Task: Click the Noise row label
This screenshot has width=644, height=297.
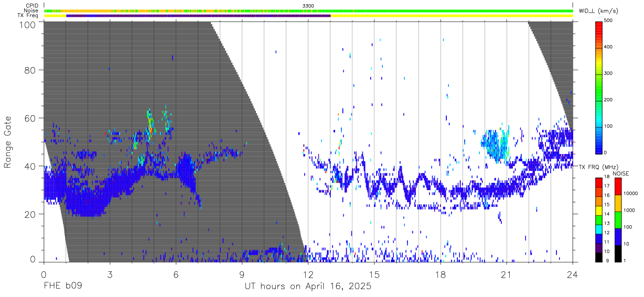Action: click(31, 10)
